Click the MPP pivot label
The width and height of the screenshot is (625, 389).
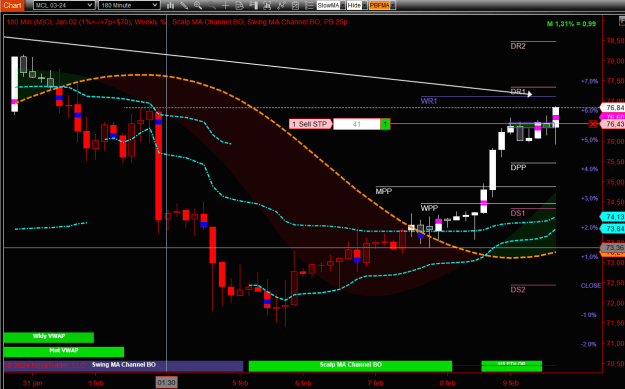pyautogui.click(x=383, y=191)
